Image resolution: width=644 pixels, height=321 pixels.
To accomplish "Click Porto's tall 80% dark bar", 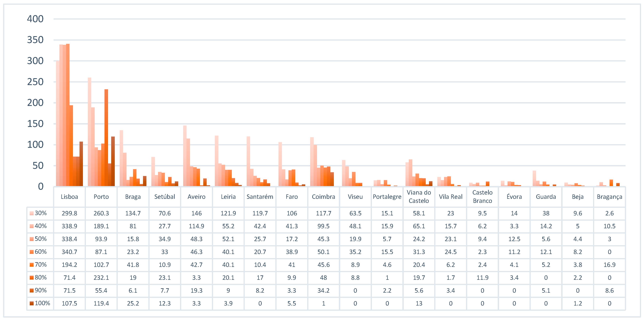I will pyautogui.click(x=106, y=137).
